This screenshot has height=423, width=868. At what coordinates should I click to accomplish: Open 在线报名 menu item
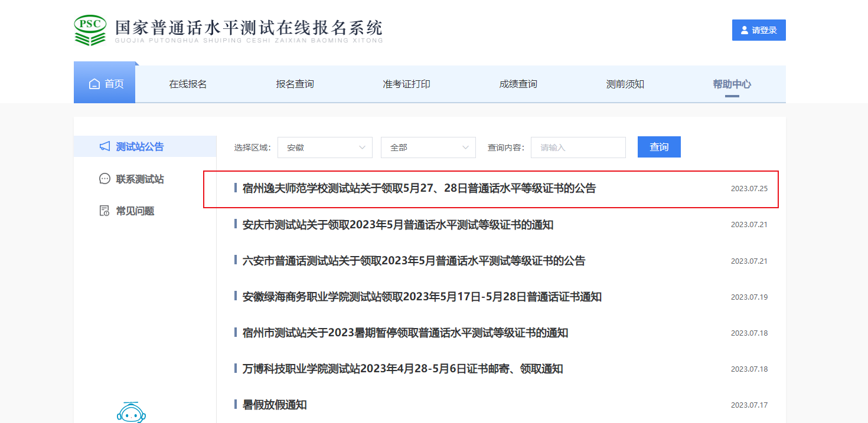[x=188, y=84]
